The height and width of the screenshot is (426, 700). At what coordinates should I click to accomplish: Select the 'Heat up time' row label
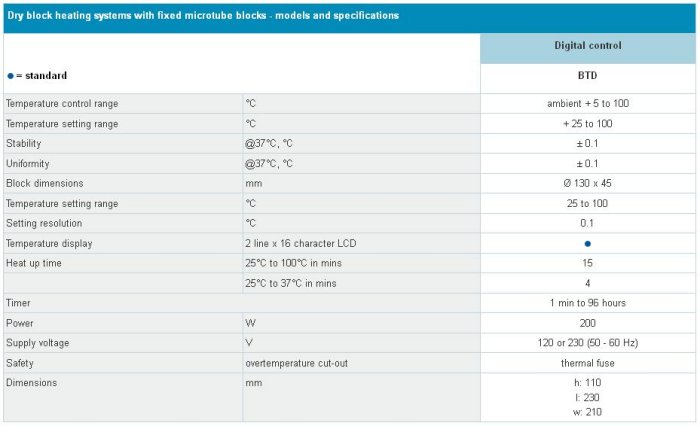point(35,263)
